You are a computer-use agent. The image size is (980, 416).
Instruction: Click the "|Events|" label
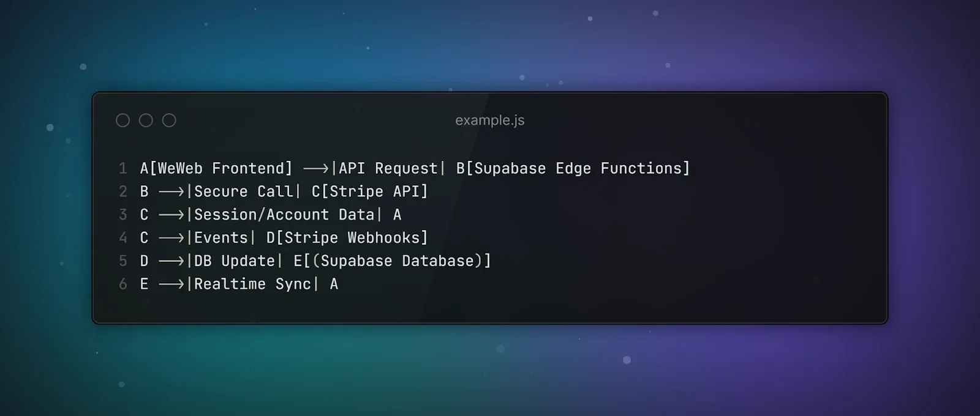[x=221, y=237]
